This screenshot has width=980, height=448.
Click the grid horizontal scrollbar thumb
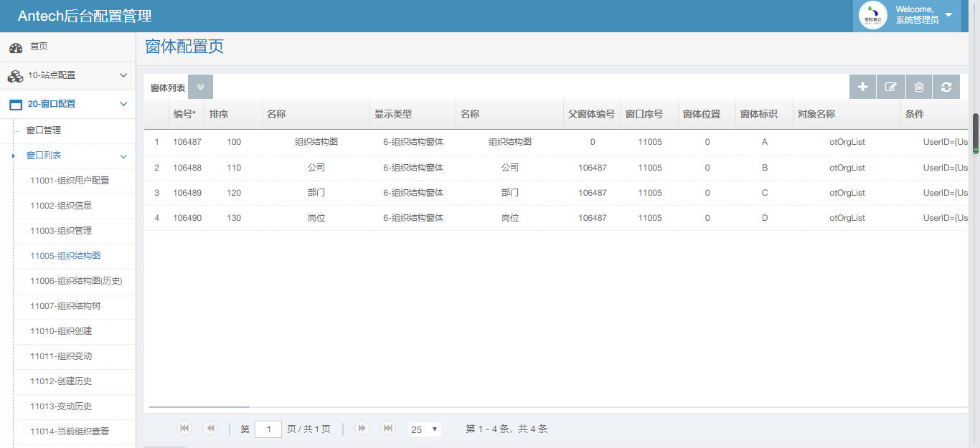coord(199,407)
